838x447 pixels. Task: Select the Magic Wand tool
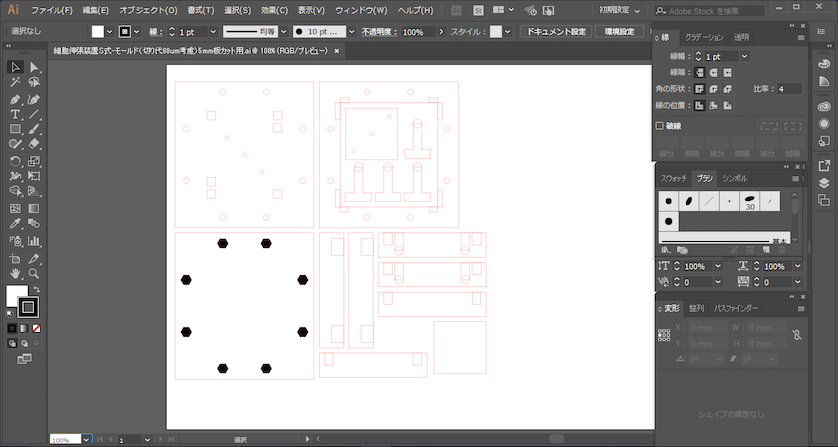tap(15, 83)
